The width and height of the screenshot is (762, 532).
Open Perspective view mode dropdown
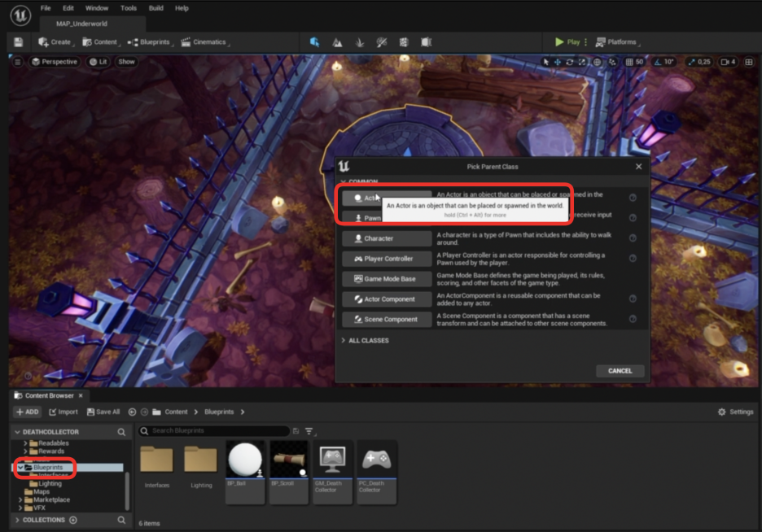pos(54,62)
